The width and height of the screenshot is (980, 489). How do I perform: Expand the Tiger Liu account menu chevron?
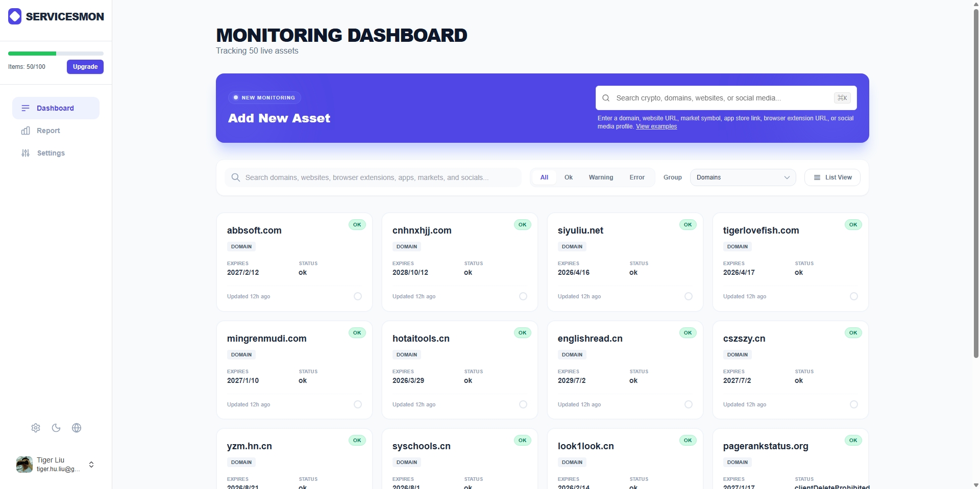tap(91, 465)
